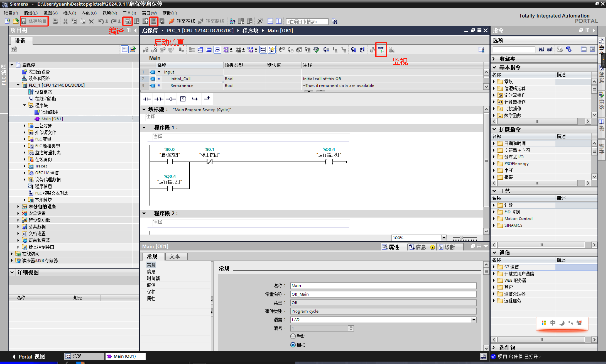Open 设备组态 in project tree

tap(44, 92)
